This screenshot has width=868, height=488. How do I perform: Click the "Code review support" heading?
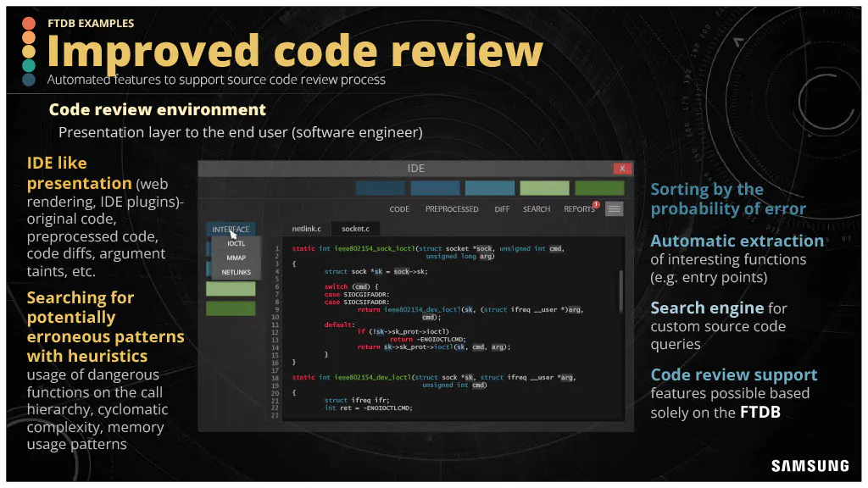pos(733,374)
